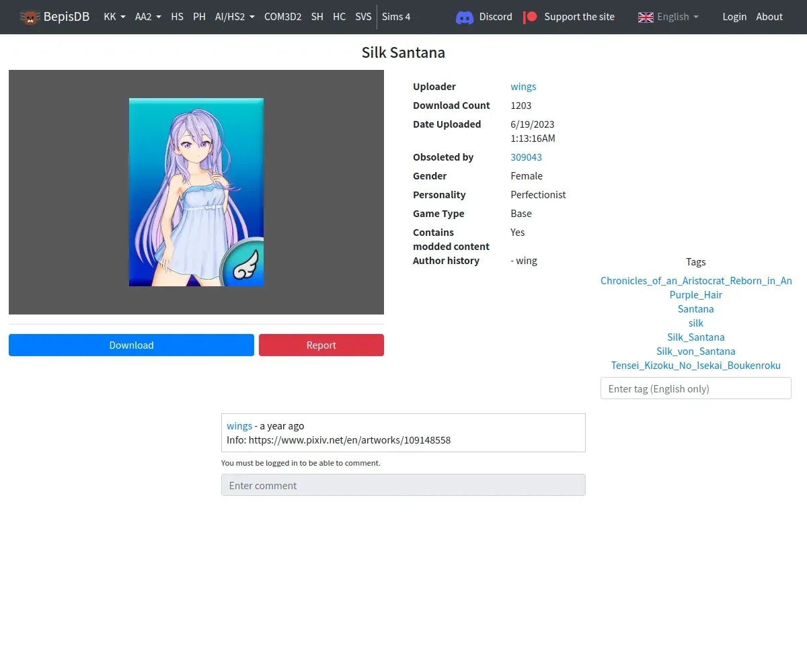Viewport: 807px width, 672px height.
Task: Click the UK flag language icon
Action: (x=646, y=17)
